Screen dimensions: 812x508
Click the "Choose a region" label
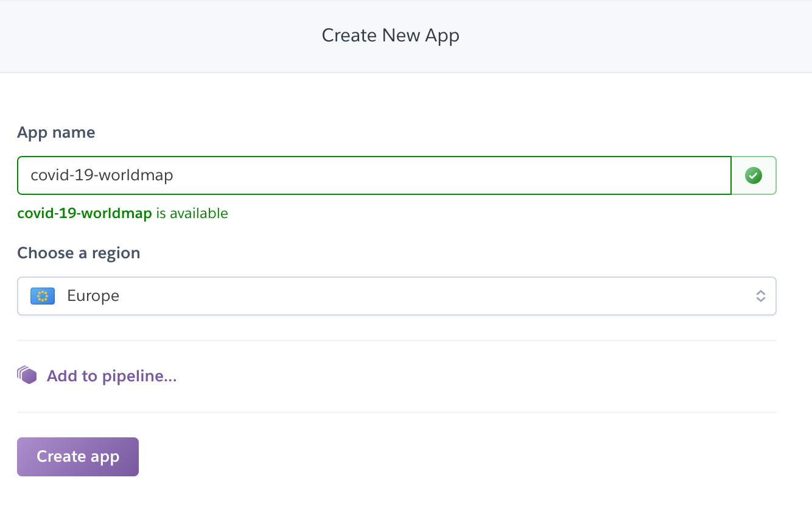[79, 253]
